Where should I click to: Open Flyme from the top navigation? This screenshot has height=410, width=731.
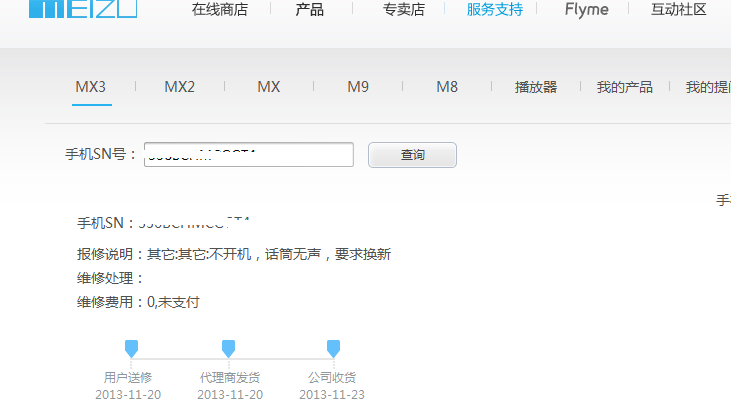[x=586, y=9]
